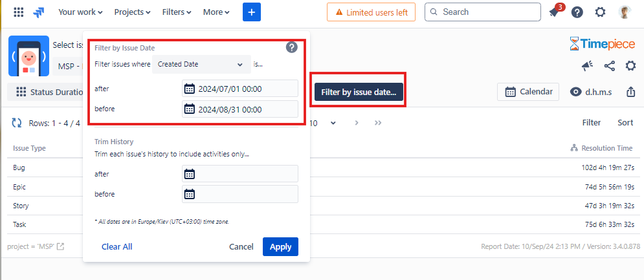Click the Limited users left warning button
Viewport: 644px width, 280px height.
(371, 12)
